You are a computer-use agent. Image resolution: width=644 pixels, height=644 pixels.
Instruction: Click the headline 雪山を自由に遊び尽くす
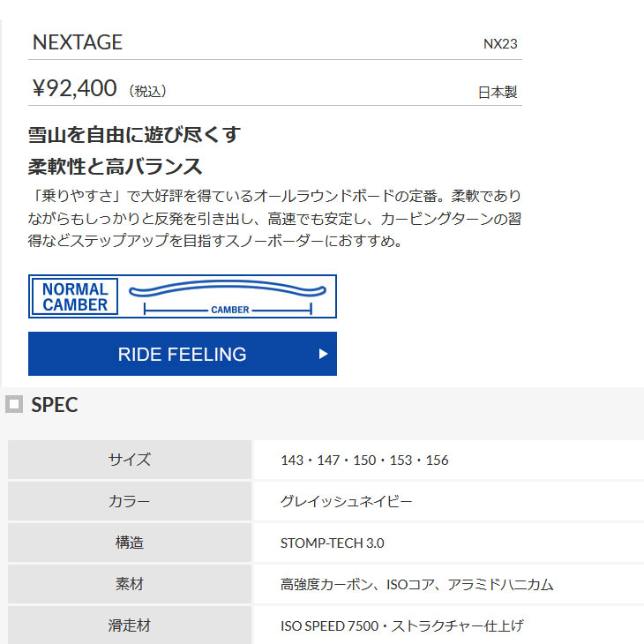click(134, 135)
